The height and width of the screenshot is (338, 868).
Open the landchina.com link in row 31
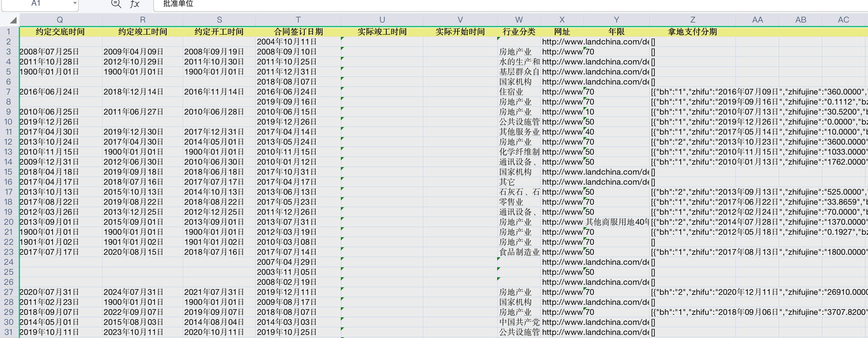[x=595, y=332]
